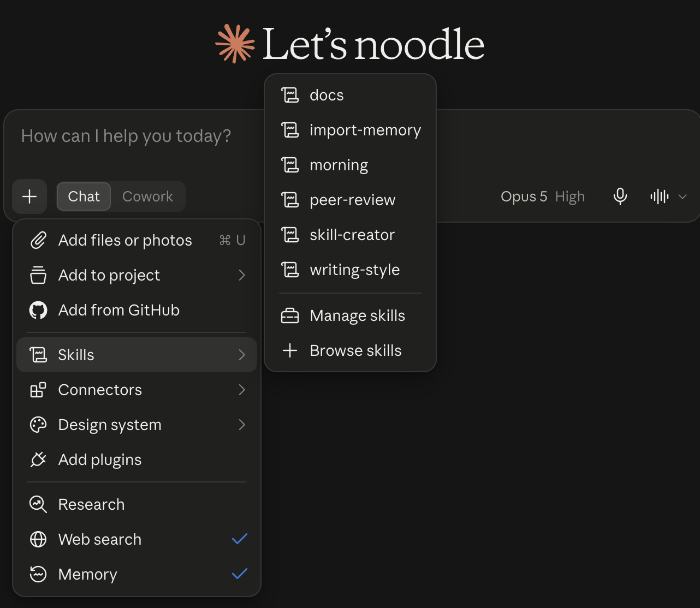Screen dimensions: 700x608
Task: Click the Connectors grid icon
Action: point(38,390)
